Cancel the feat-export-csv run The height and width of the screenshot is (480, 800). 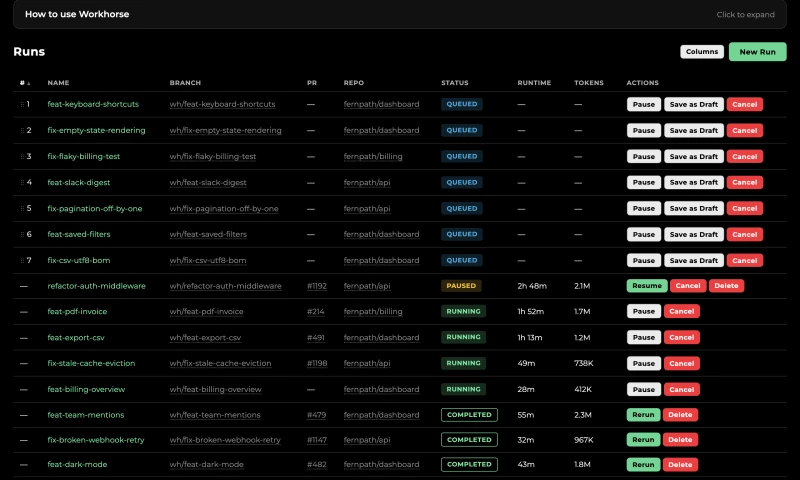click(681, 337)
